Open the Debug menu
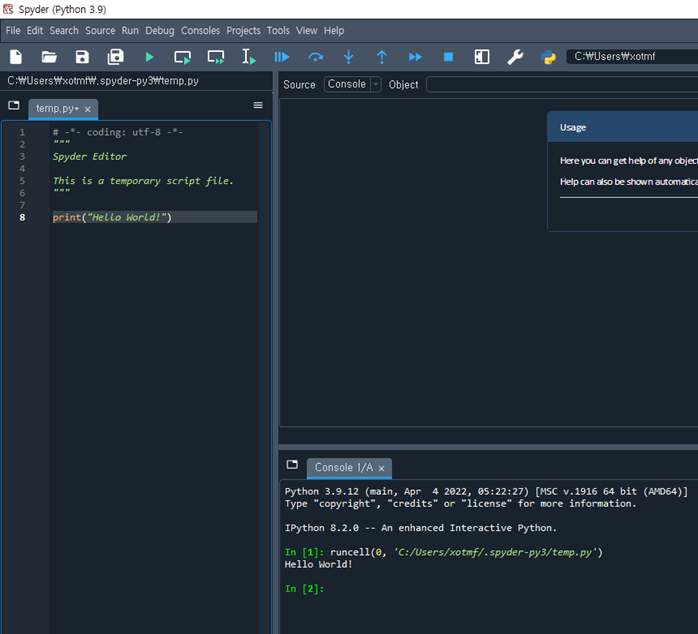 [160, 31]
